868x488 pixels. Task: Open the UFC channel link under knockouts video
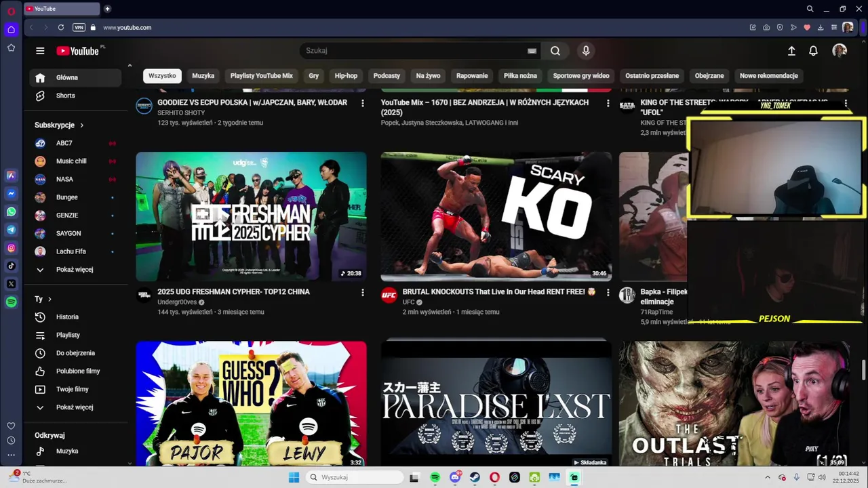[408, 302]
